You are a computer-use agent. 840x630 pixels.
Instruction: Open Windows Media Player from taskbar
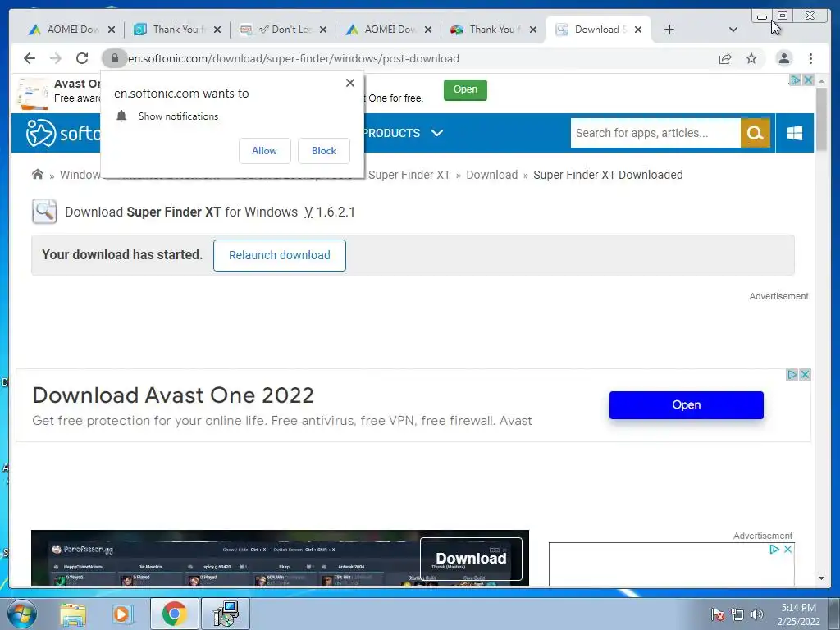click(123, 614)
